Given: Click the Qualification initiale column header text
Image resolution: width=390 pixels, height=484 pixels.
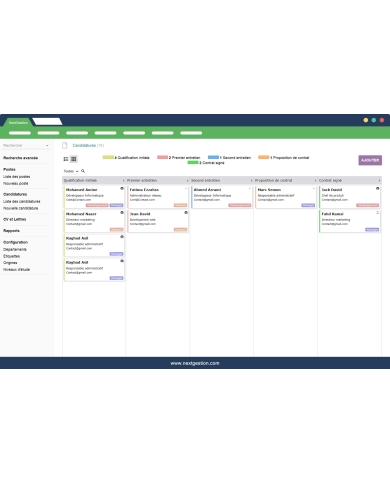Looking at the screenshot, I should coord(80,180).
